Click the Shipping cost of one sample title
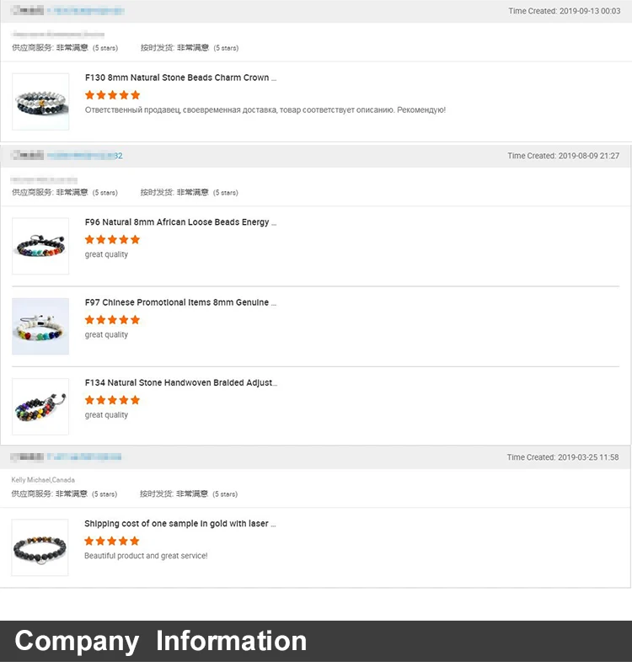 click(179, 524)
